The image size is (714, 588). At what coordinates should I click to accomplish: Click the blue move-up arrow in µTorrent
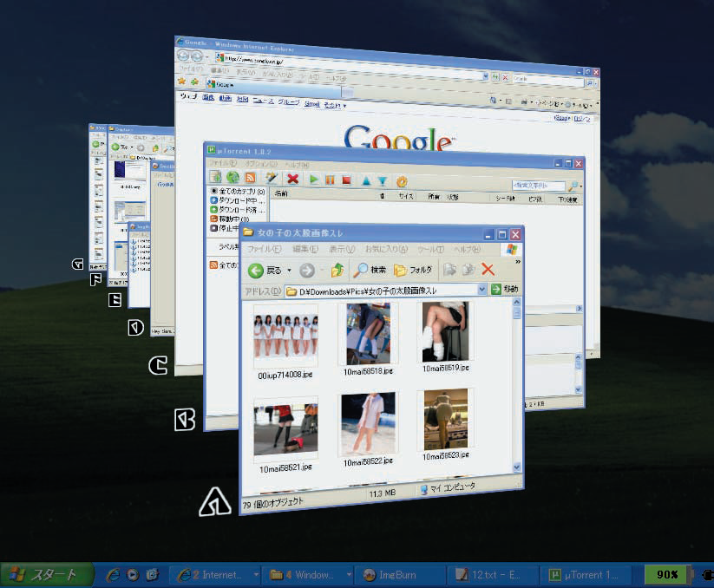click(367, 180)
